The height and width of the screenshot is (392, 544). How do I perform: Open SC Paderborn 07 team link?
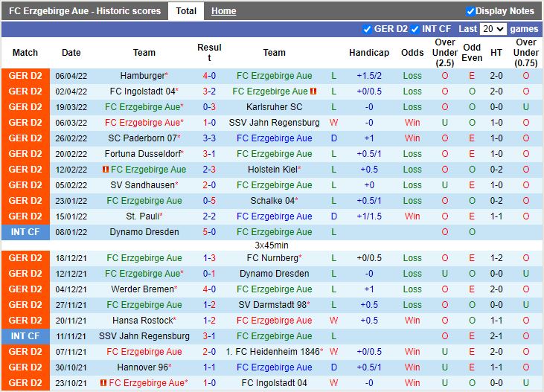(143, 138)
